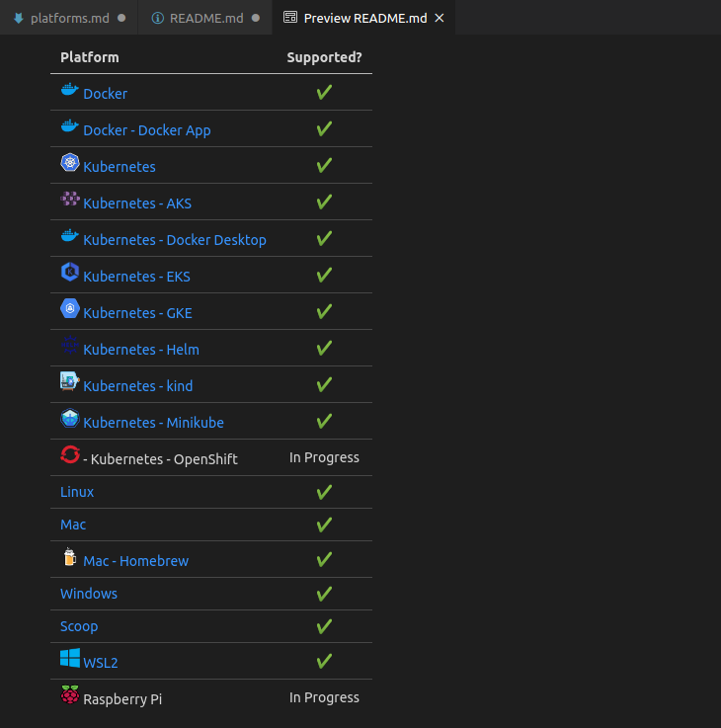The height and width of the screenshot is (728, 721).
Task: Click the green checkmark in Docker row
Action: point(324,92)
